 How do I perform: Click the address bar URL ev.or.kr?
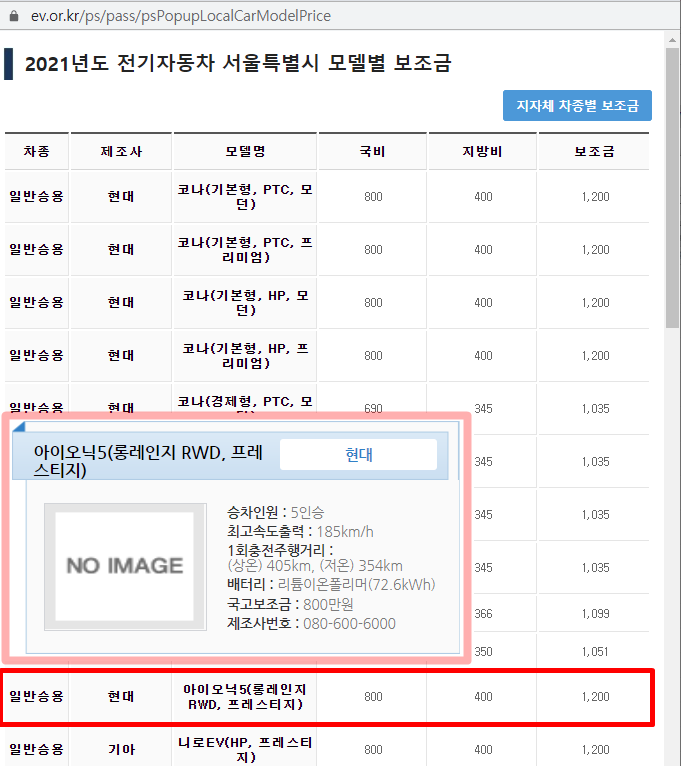pyautogui.click(x=181, y=16)
